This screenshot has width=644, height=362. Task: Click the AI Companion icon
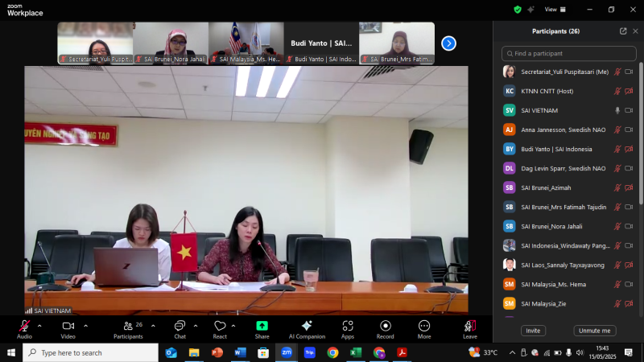coord(307,327)
